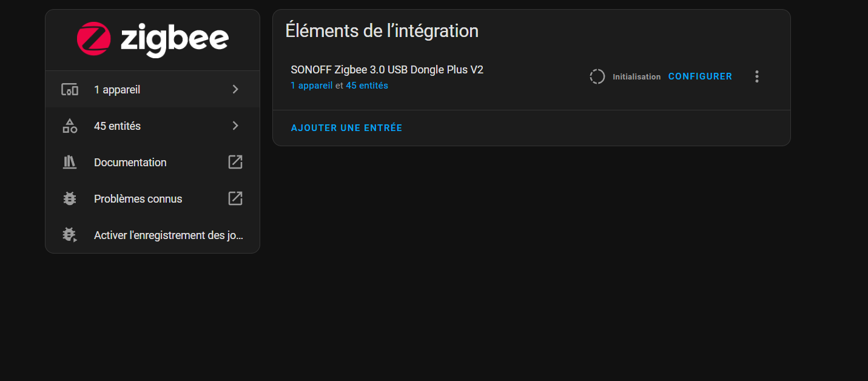This screenshot has height=381, width=868.
Task: Open the Documentation entry
Action: 130,163
